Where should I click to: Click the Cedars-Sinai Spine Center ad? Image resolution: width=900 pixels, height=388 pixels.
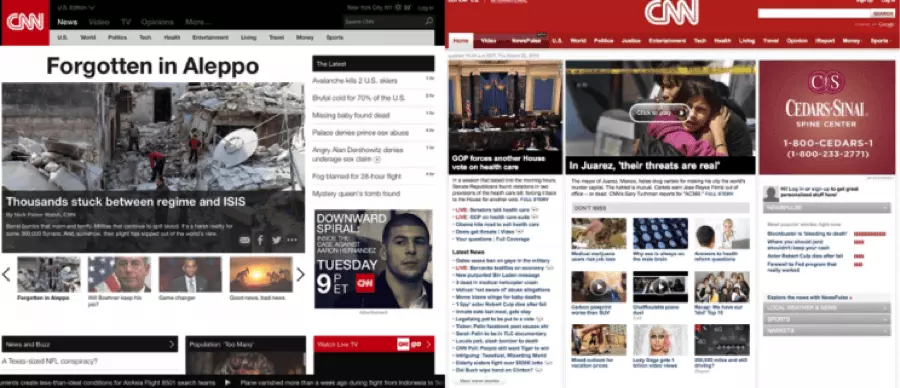click(x=827, y=117)
